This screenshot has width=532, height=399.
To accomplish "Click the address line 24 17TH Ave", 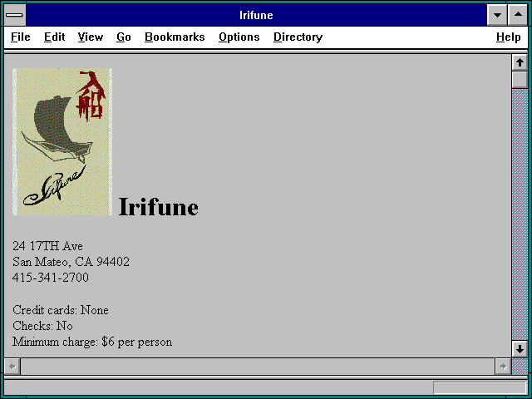I will (47, 246).
